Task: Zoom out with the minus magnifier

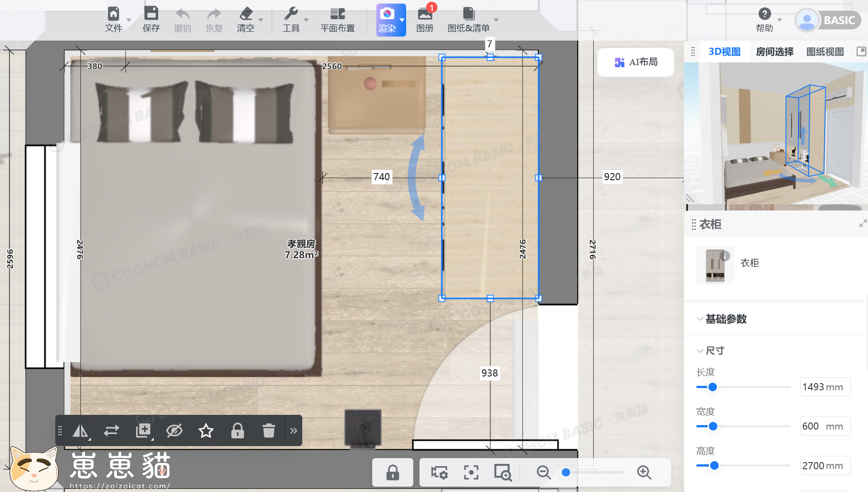Action: coord(543,472)
